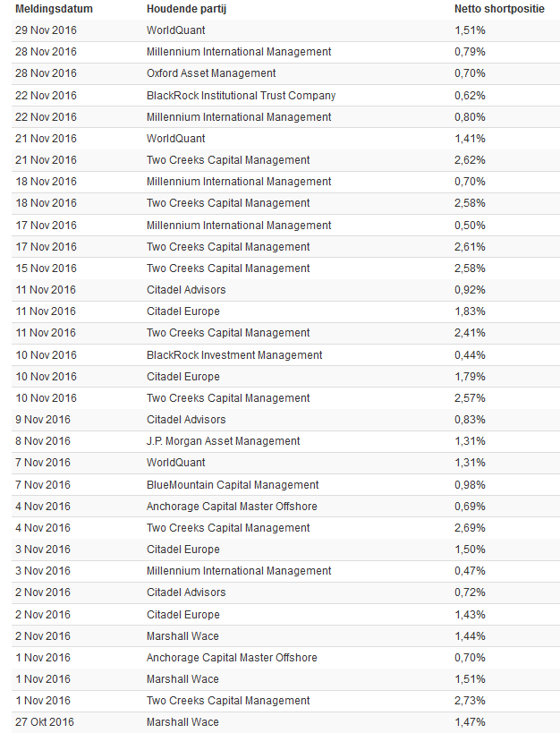Select Millennium International Management on 18 Nov 2016
This screenshot has width=560, height=733.
coord(239,182)
